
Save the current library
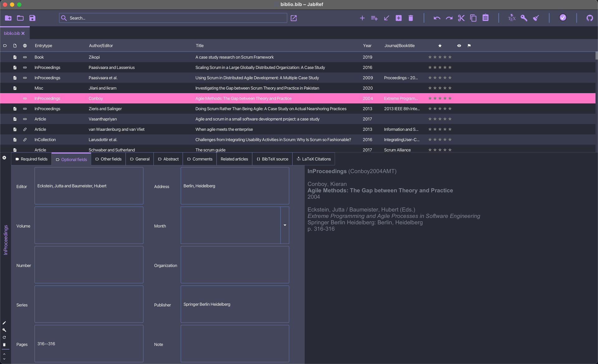32,18
